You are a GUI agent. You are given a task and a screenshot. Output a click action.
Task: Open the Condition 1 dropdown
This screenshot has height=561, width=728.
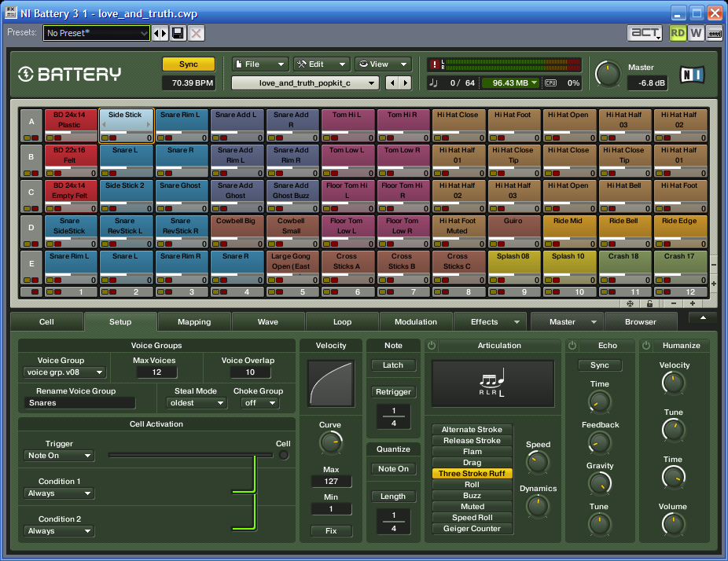59,493
